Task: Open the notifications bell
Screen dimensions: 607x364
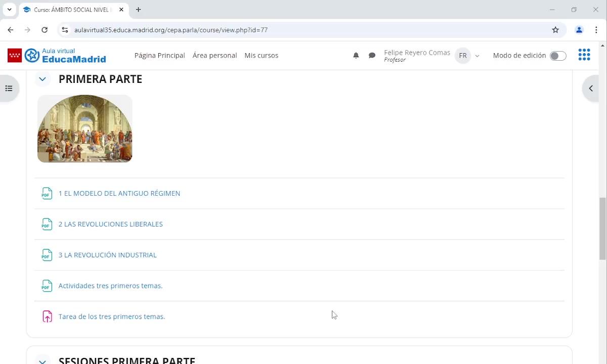Action: [356, 56]
